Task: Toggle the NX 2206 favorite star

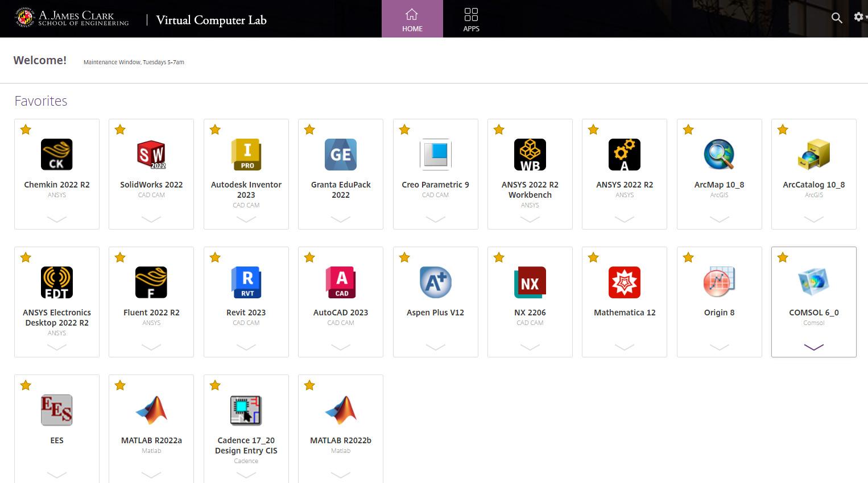Action: [x=499, y=257]
